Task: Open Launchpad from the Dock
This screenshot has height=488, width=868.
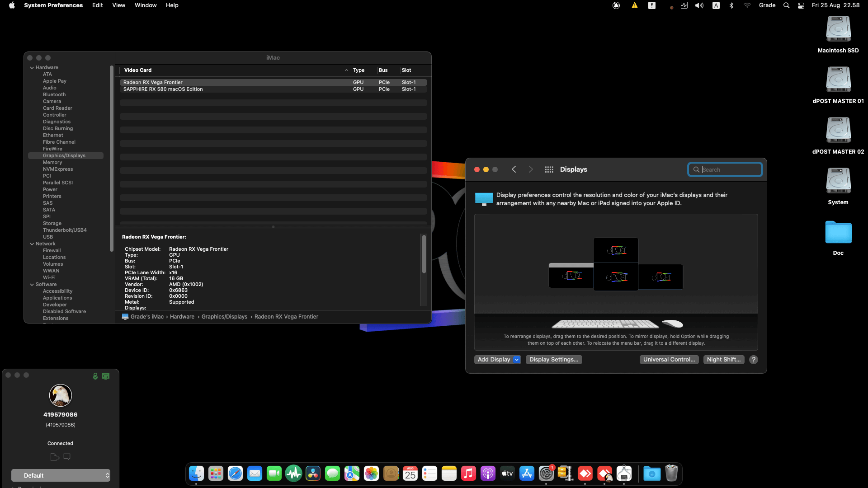Action: tap(216, 473)
